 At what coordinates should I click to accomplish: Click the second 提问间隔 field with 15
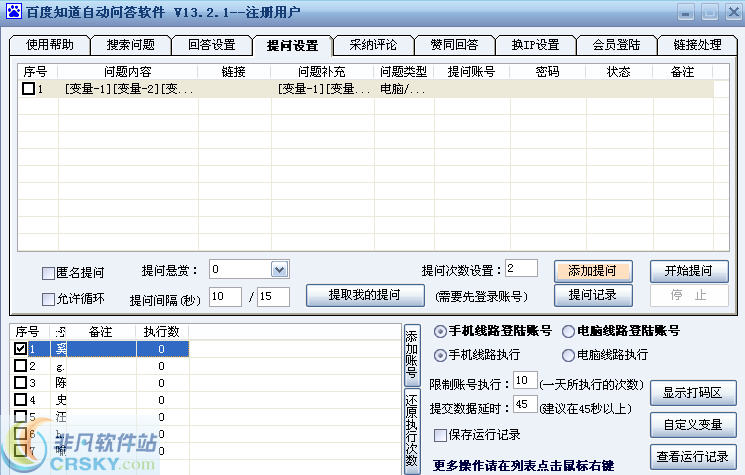(x=273, y=297)
